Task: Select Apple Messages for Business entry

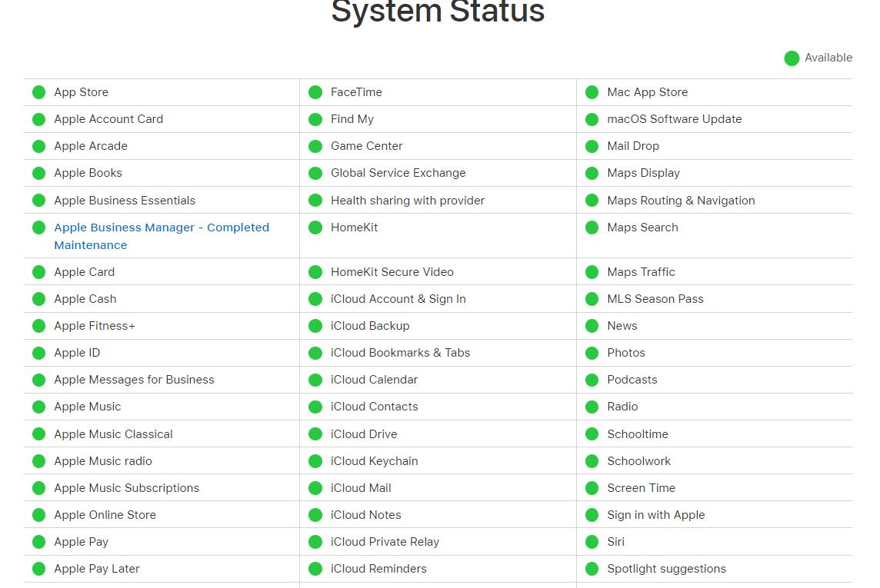Action: point(134,380)
